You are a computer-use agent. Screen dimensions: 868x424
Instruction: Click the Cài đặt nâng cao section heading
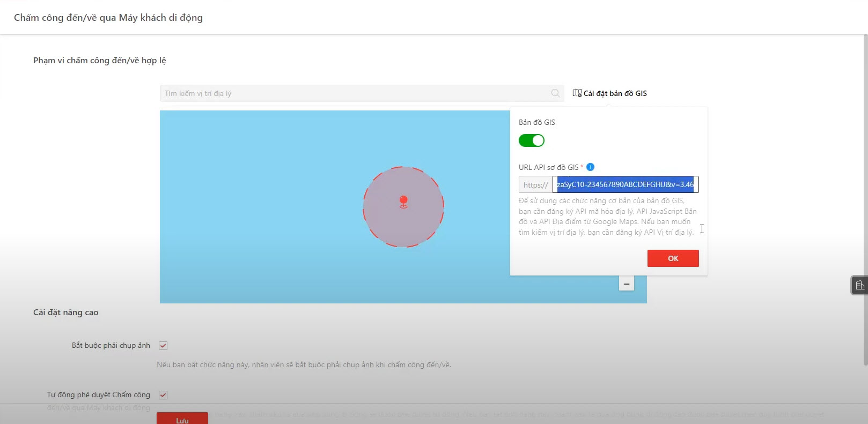[66, 313]
